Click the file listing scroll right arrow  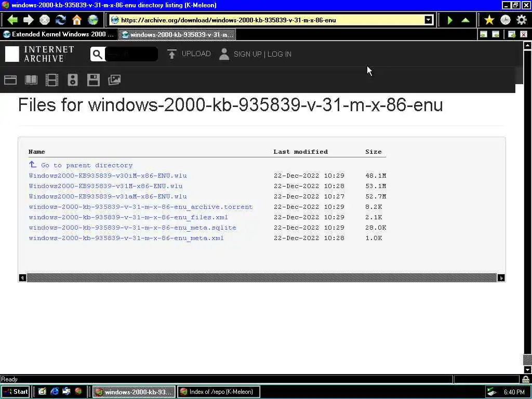click(501, 278)
